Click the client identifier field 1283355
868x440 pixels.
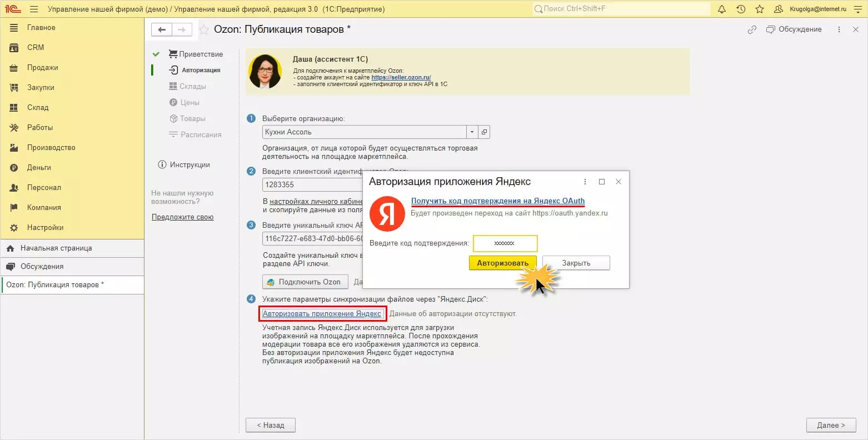coord(312,184)
